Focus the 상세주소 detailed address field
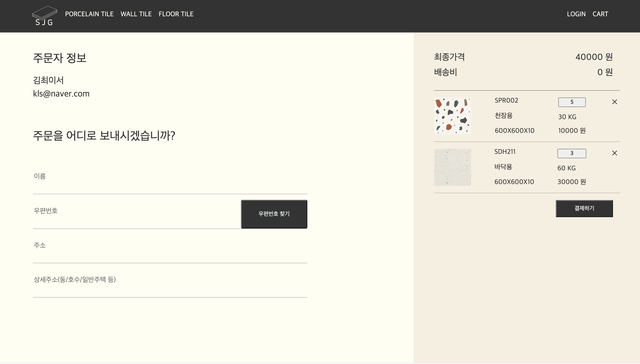Viewport: 640px width, 364px height. pyautogui.click(x=170, y=280)
